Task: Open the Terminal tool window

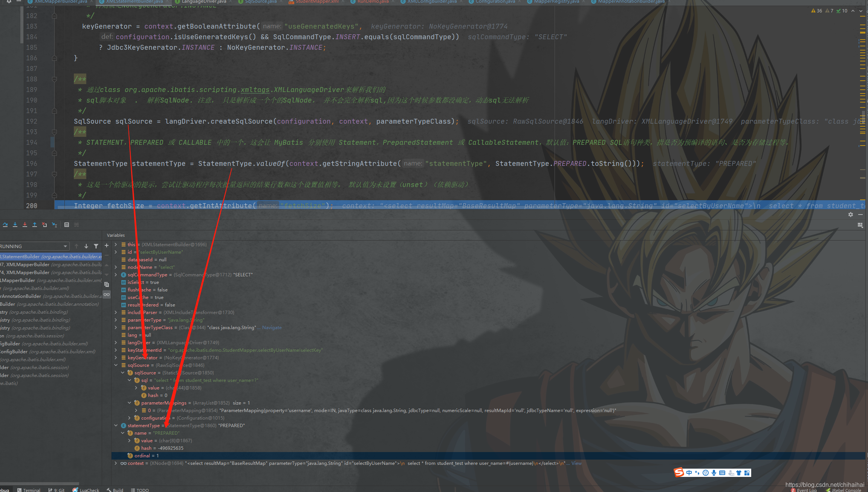Action: (29, 490)
